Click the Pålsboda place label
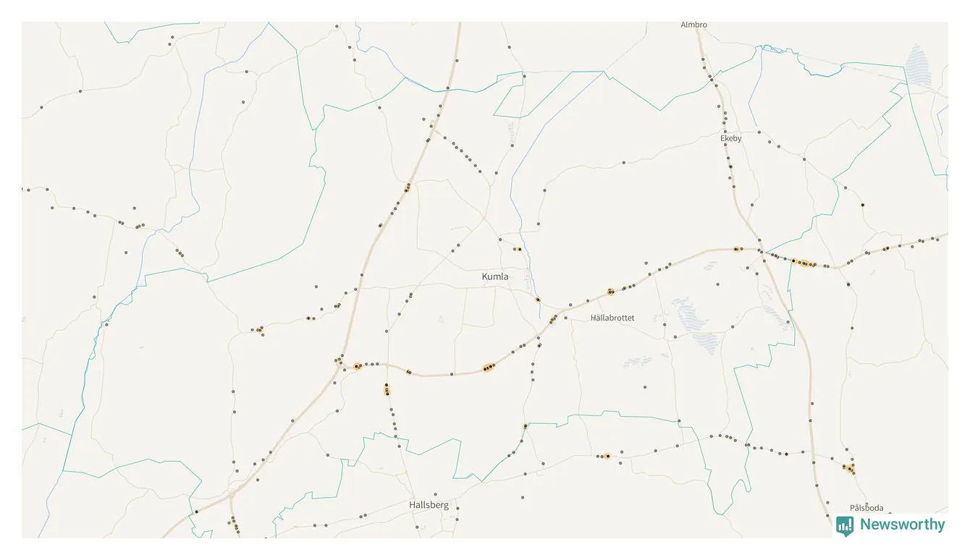This screenshot has width=970, height=560. point(866,508)
